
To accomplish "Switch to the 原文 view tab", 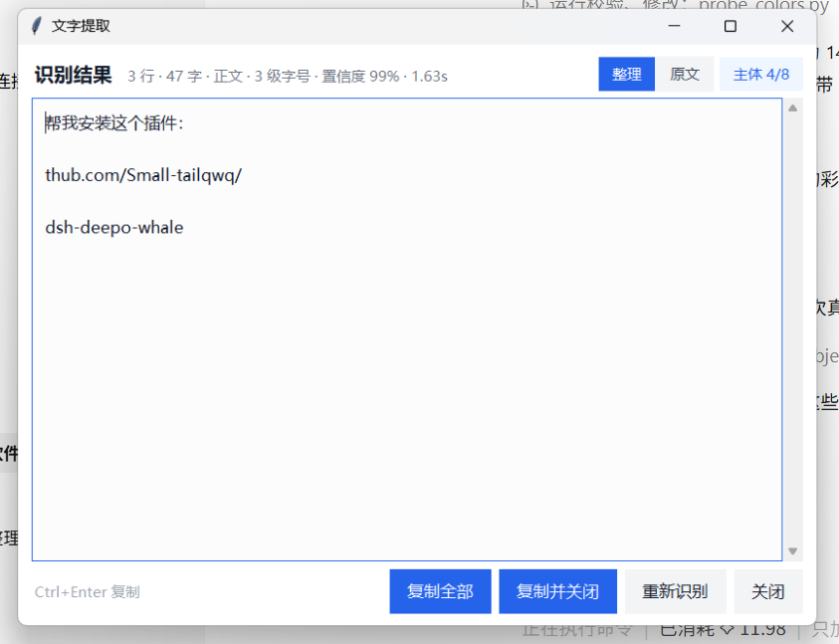I will pyautogui.click(x=685, y=75).
